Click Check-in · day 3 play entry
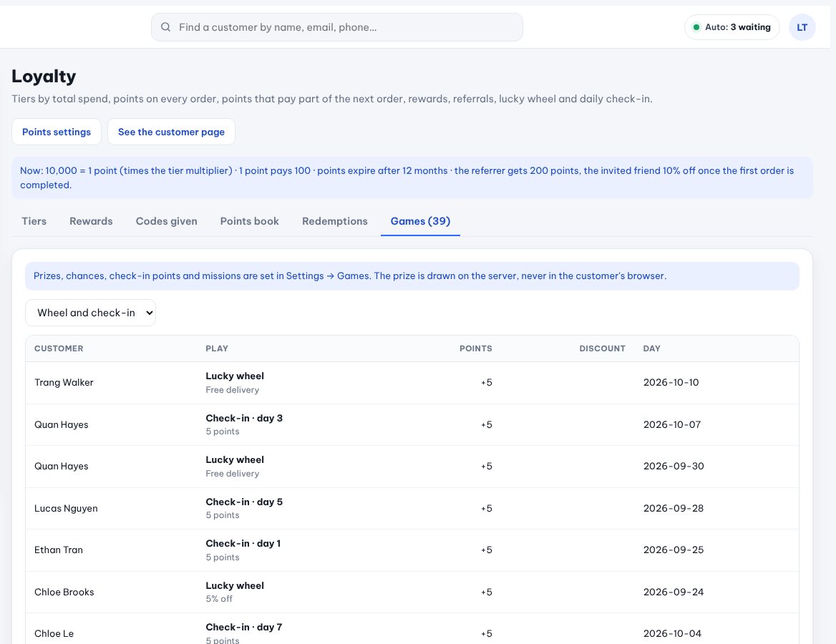Viewport: 836px width, 644px height. [244, 418]
